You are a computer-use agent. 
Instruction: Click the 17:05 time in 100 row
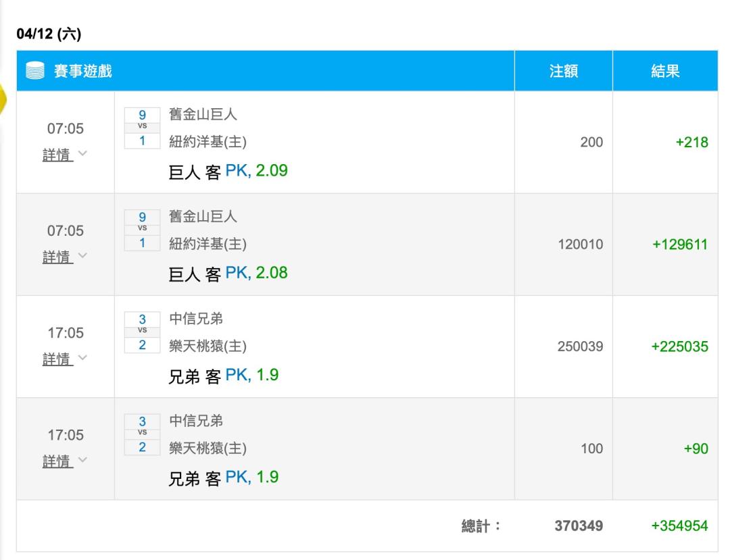66,435
